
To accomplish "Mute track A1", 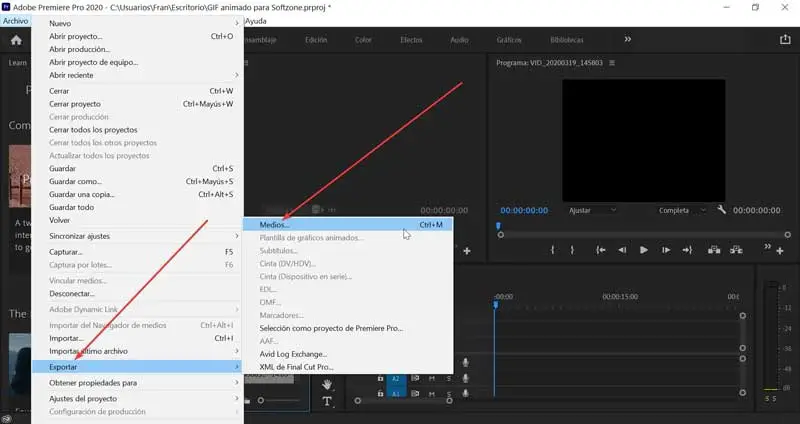I will click(x=432, y=394).
